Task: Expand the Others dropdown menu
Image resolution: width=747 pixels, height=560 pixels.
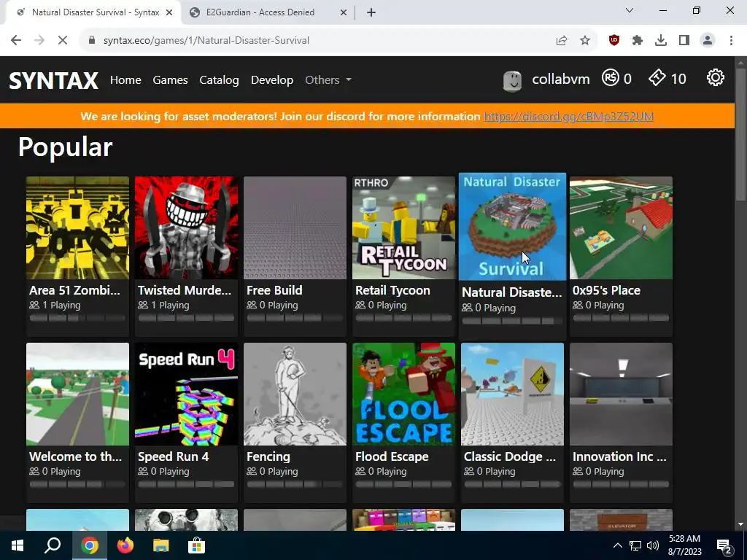Action: click(x=328, y=80)
